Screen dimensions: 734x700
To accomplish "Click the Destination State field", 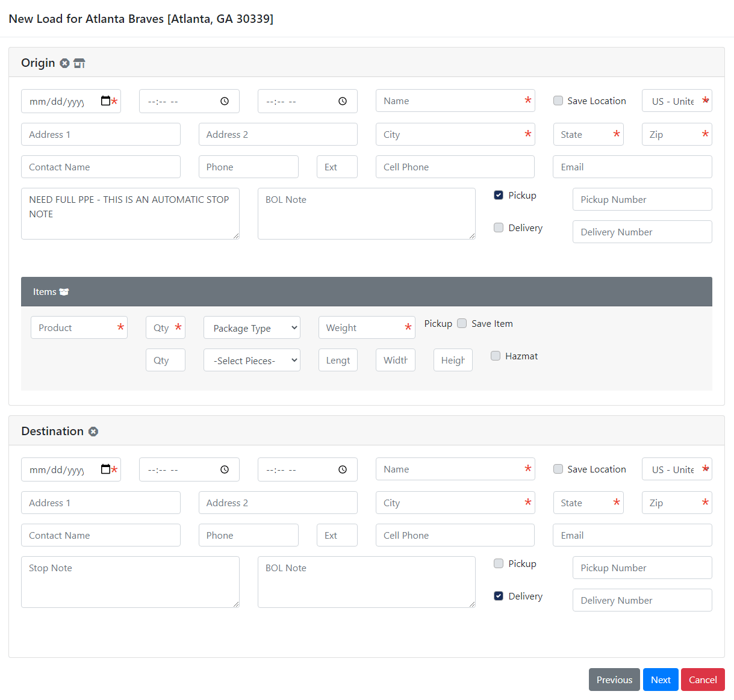I will pos(588,503).
